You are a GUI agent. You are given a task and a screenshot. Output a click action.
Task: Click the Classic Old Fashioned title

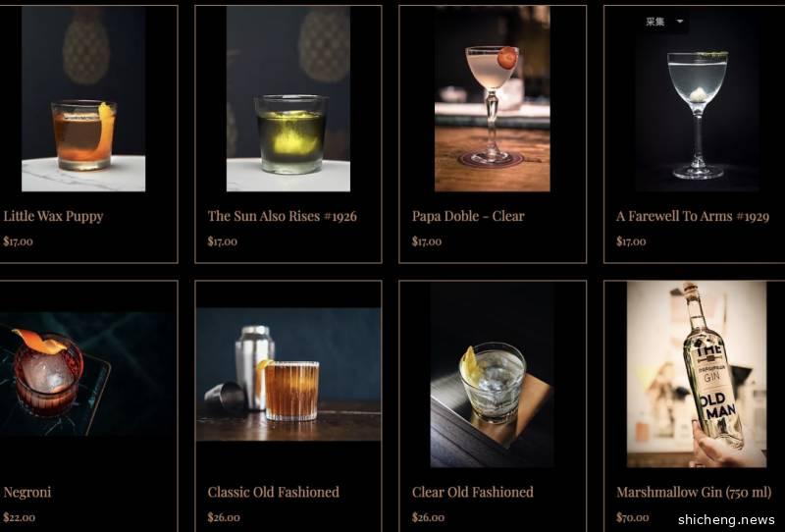(x=274, y=492)
